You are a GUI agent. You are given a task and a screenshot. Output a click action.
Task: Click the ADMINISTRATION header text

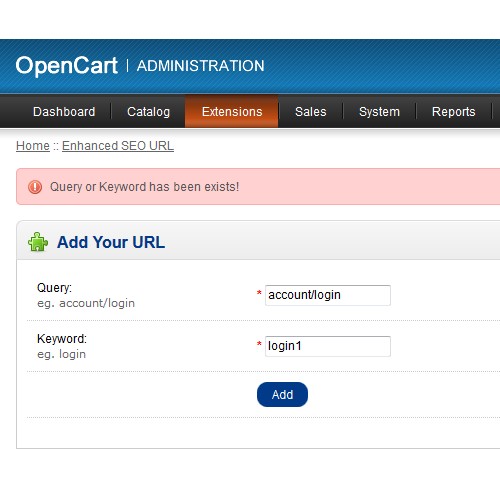coord(201,66)
